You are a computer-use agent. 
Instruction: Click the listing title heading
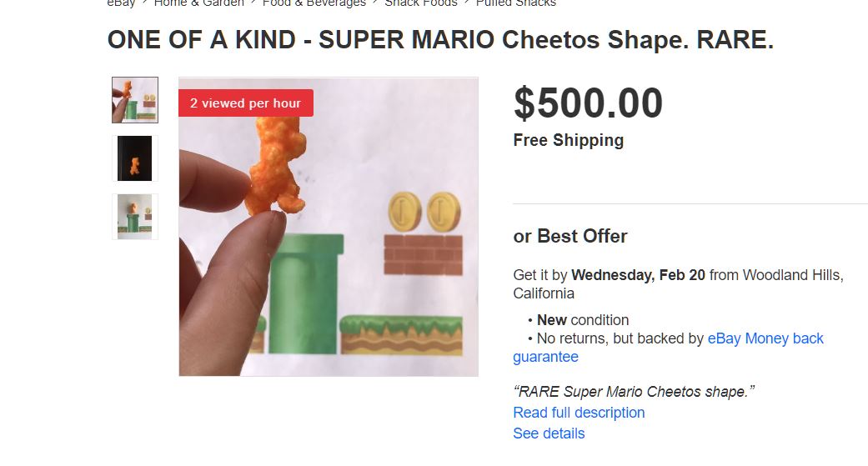click(x=440, y=41)
